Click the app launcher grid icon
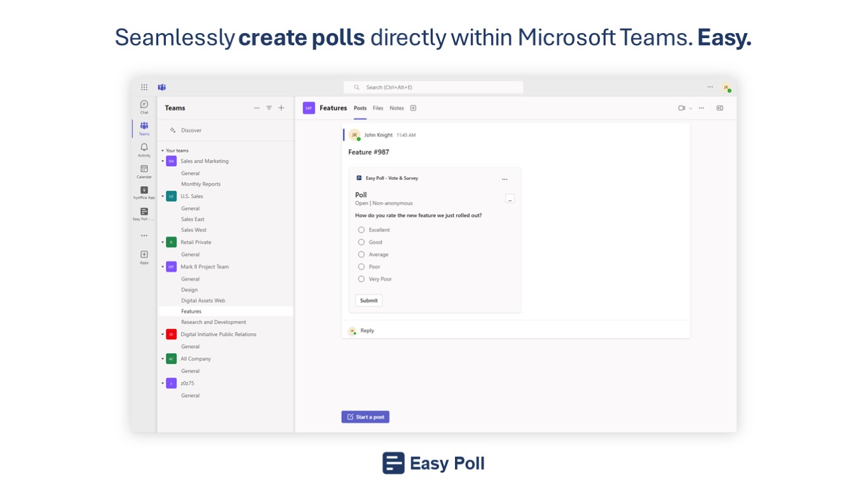 coord(144,87)
